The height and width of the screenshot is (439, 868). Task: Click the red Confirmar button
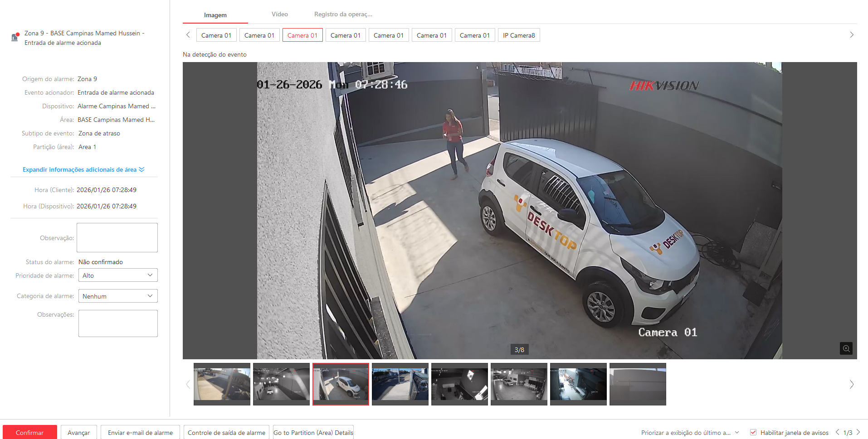[x=30, y=432]
